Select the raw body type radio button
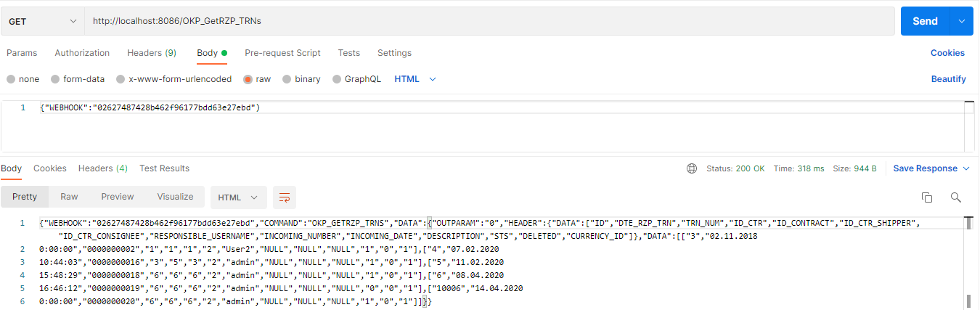This screenshot has width=980, height=310. (248, 79)
